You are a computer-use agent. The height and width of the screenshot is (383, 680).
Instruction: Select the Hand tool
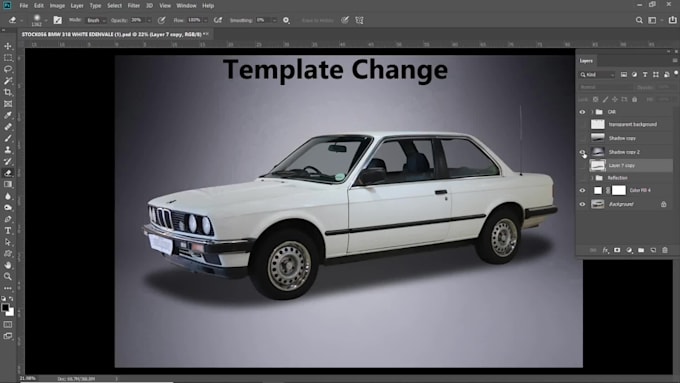8,265
